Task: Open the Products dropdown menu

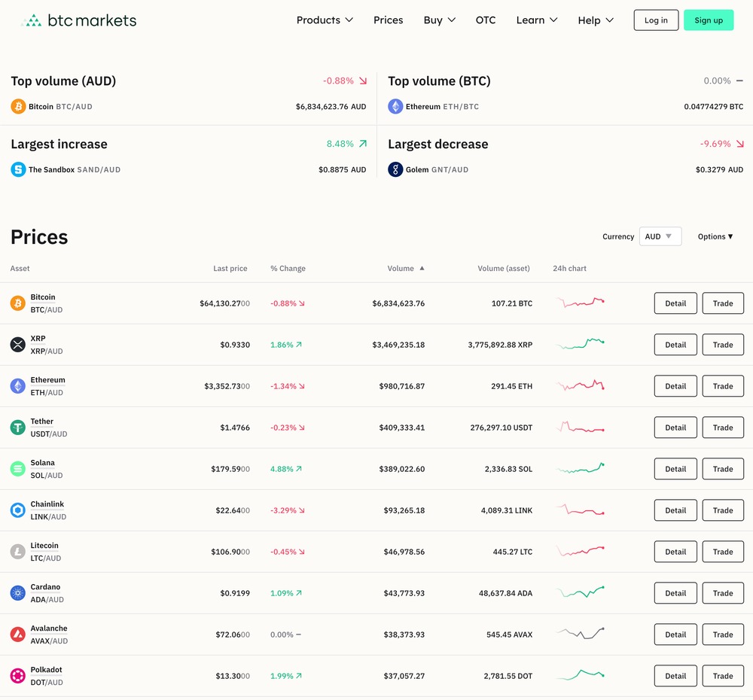Action: 325,20
